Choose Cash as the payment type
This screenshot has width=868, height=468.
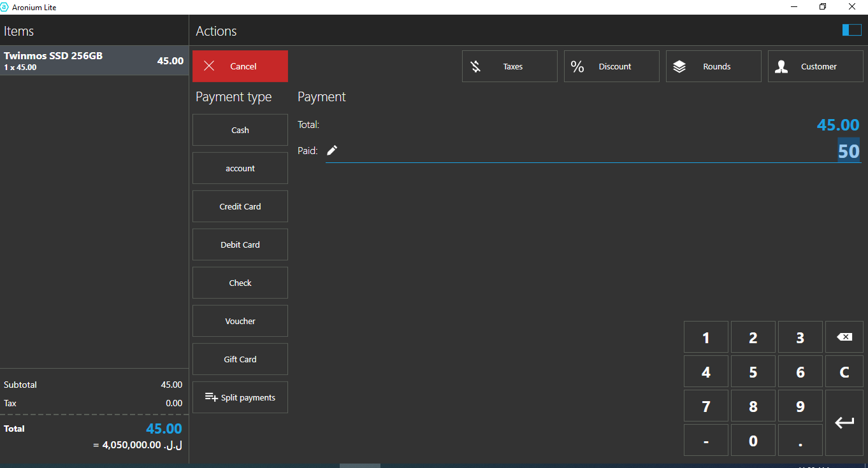coord(240,130)
